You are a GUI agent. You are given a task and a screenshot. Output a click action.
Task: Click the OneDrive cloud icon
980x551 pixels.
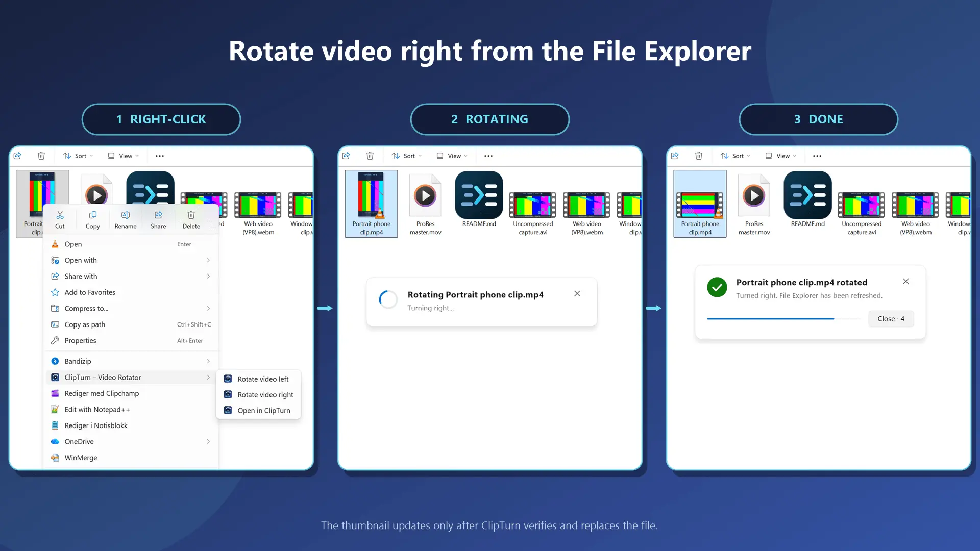55,442
